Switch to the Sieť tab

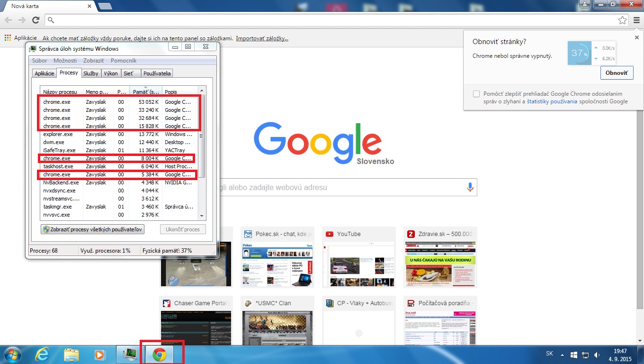click(131, 73)
